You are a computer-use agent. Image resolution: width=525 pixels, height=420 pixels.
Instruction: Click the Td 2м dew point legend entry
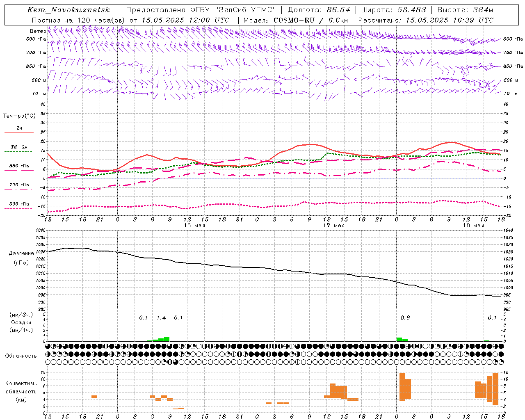click(19, 147)
